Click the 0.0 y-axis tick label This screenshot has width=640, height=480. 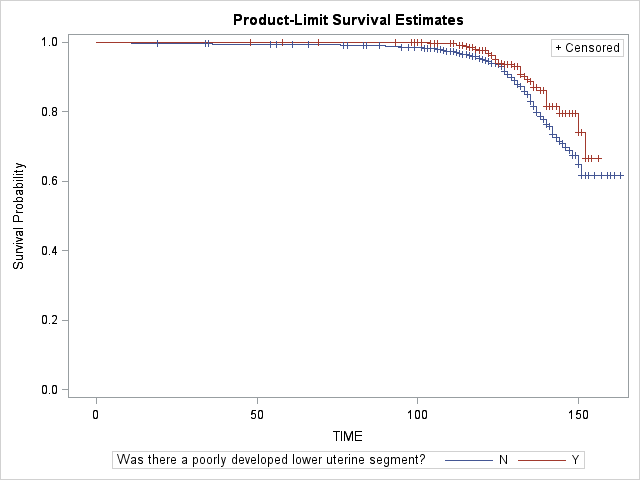(x=46, y=389)
